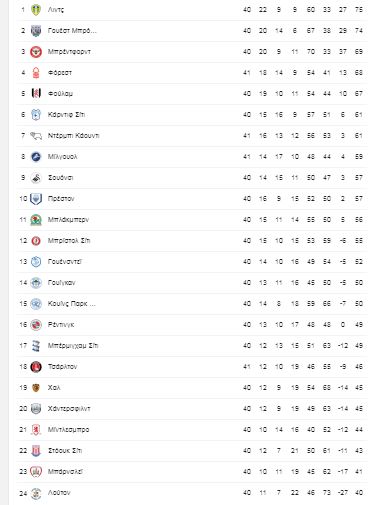
Task: Click the Preston (Πρέστον) shield crest
Action: (x=36, y=199)
